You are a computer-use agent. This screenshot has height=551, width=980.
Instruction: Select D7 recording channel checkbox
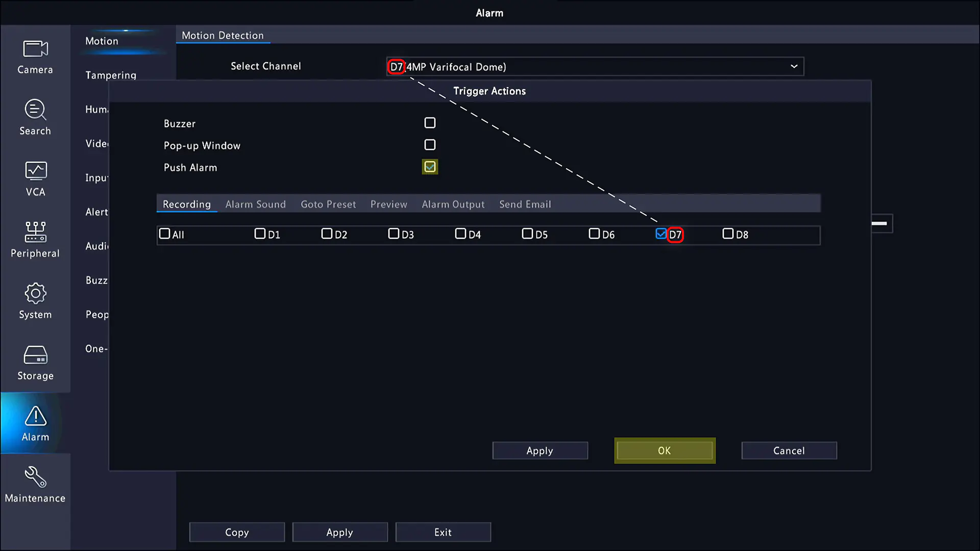660,234
